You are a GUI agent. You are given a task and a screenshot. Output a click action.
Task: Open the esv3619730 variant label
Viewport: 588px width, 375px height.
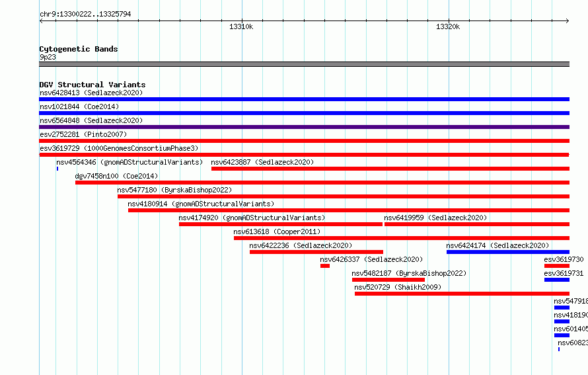click(564, 259)
